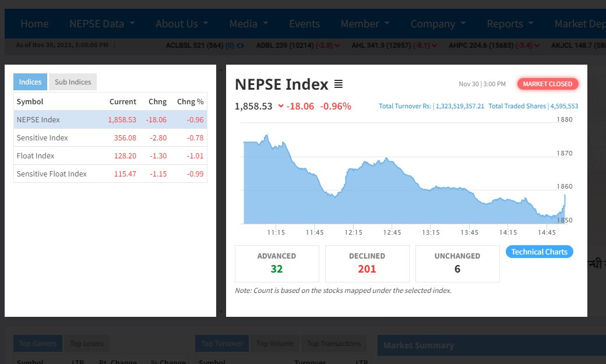Click the ADBL 239 ticker entry
This screenshot has width=606, height=364.
pos(298,45)
